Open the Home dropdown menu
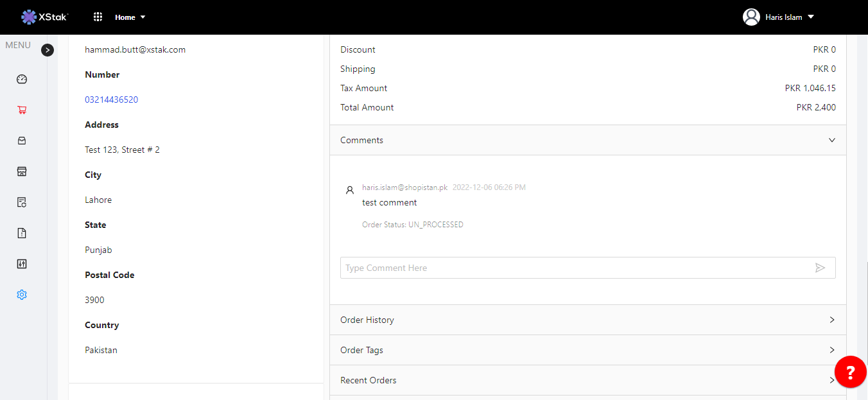The width and height of the screenshot is (868, 400). [130, 17]
